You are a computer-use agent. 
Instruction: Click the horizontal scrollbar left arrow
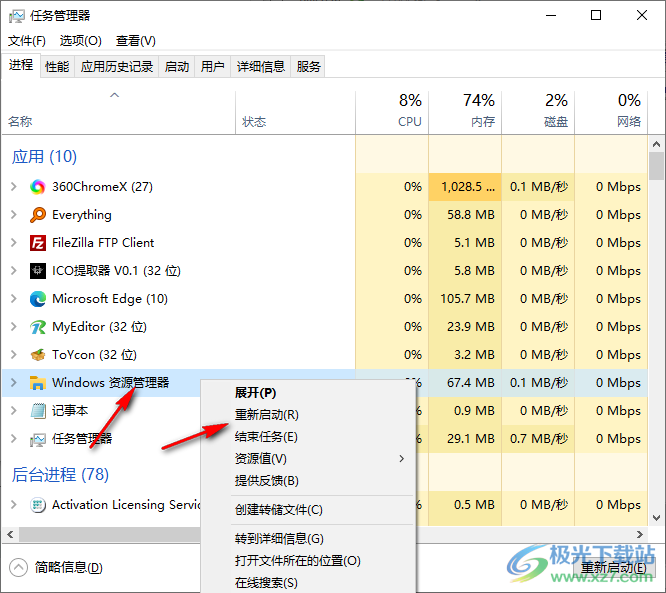click(10, 534)
